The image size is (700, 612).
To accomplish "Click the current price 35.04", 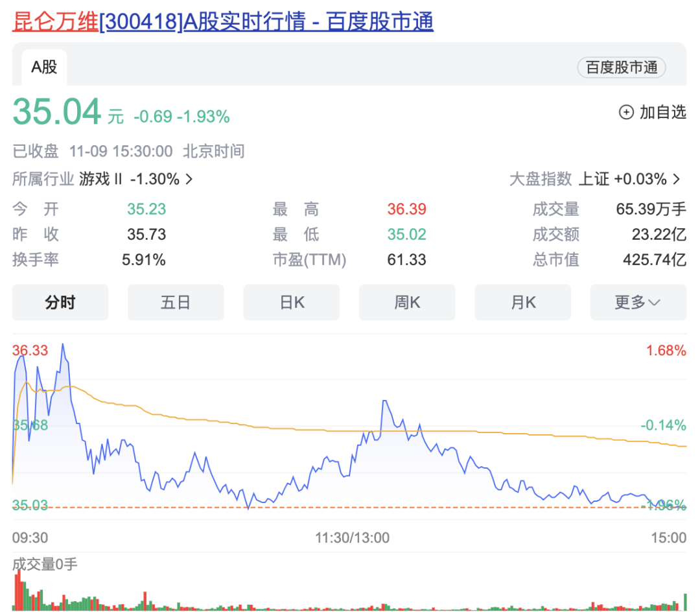I will (x=57, y=112).
